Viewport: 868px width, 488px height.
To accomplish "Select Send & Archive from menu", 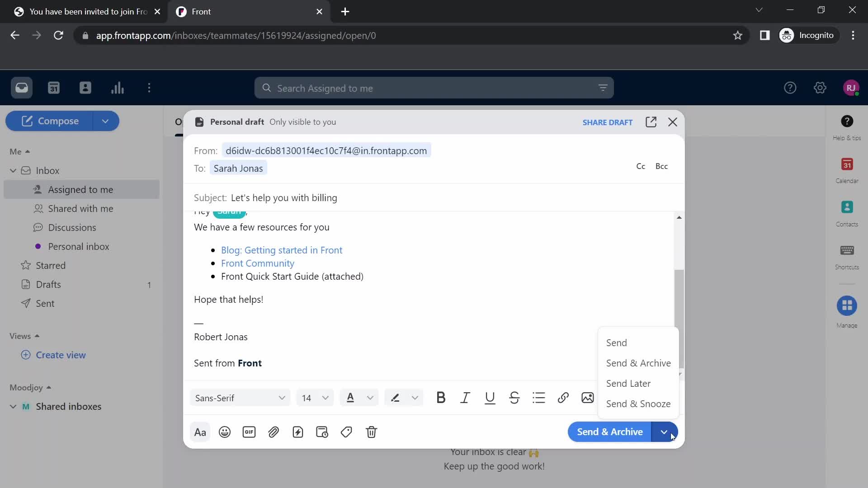I will [x=638, y=363].
